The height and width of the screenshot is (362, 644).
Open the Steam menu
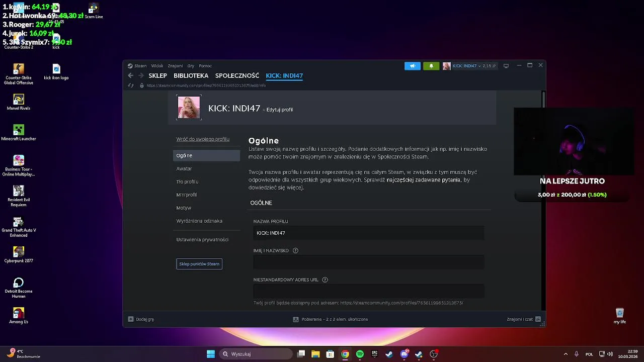pos(137,66)
